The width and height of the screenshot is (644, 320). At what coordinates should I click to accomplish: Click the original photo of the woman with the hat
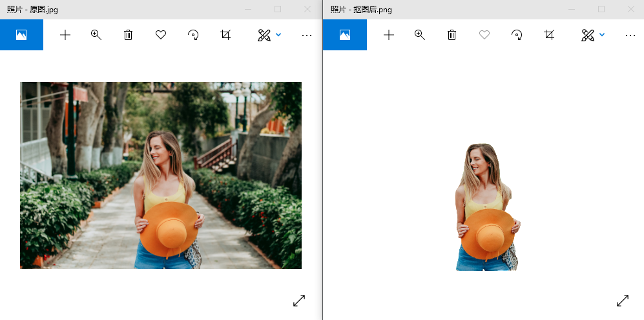161,175
